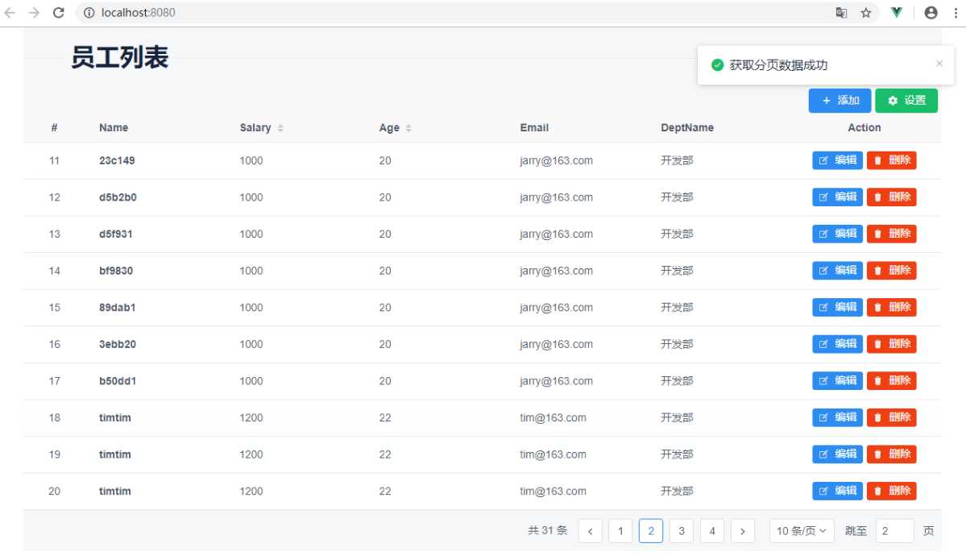
Task: Open the 10 条/页 page size dropdown
Action: click(802, 531)
